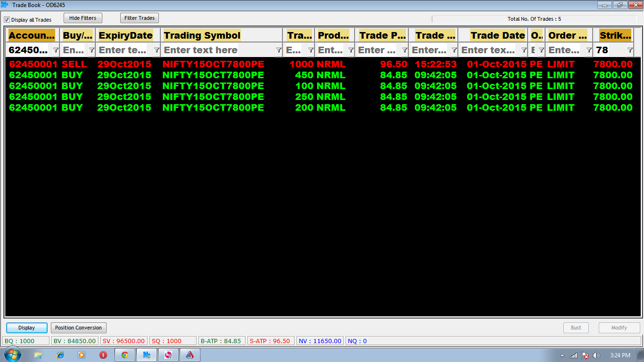Select the BUY trade with quantity 200
Screen dimensions: 644x362
(x=322, y=107)
